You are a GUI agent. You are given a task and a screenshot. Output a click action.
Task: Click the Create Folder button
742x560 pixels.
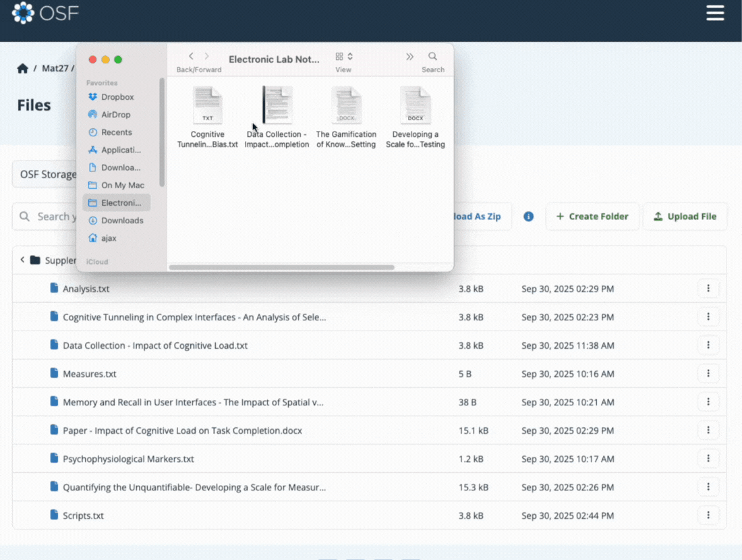click(x=592, y=217)
